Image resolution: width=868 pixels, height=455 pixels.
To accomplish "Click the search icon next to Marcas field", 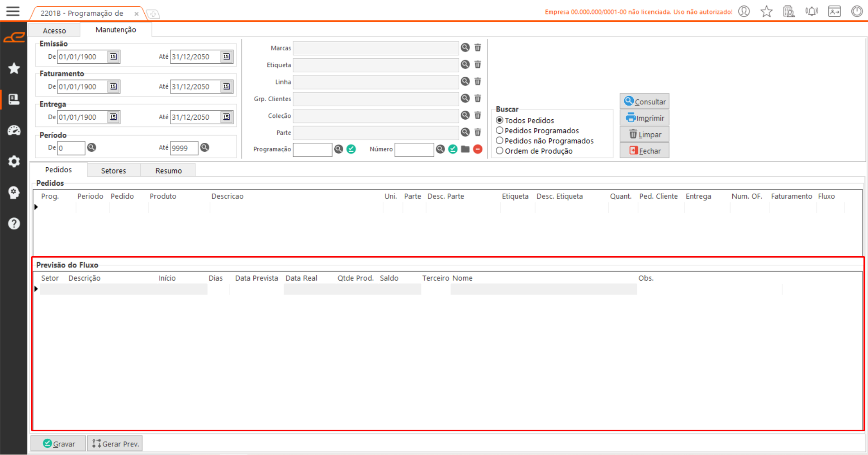I will pos(465,48).
